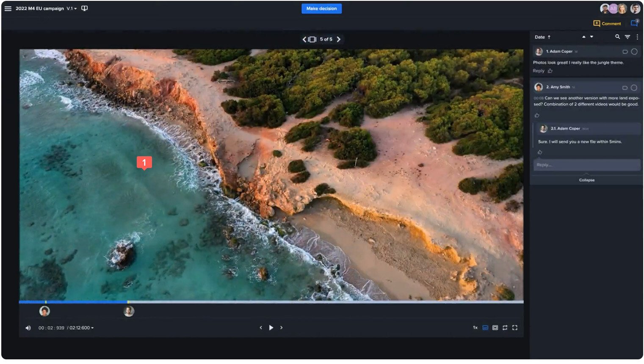This screenshot has height=364, width=644.
Task: Enable loop playback
Action: coord(504,327)
